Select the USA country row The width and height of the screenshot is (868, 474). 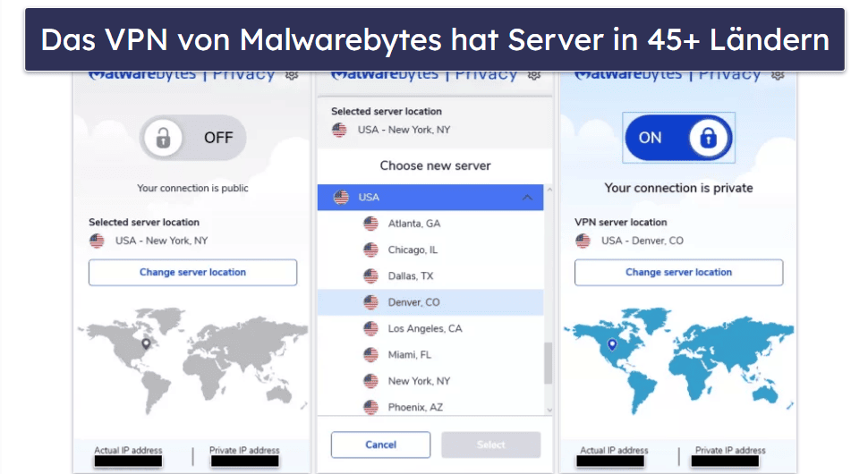[x=430, y=198]
